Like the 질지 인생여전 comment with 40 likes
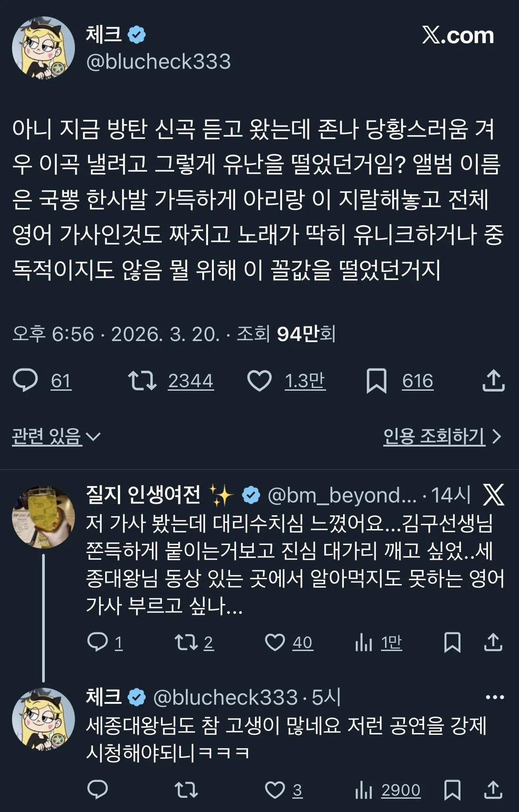519x812 pixels. coord(275,642)
